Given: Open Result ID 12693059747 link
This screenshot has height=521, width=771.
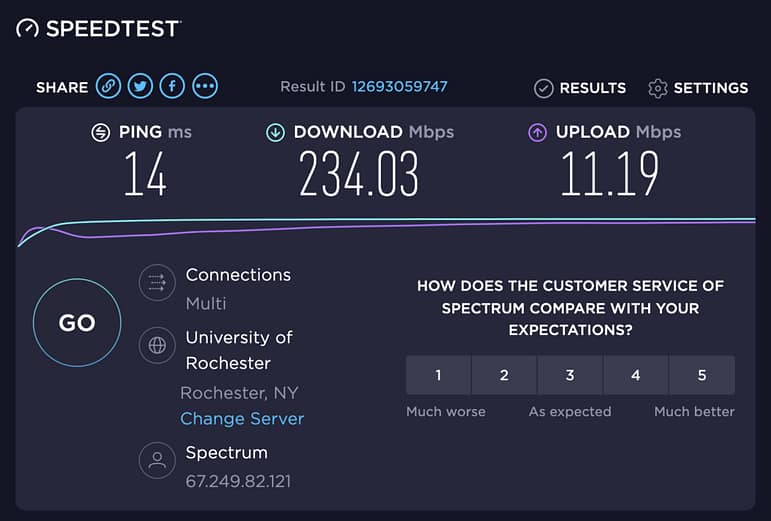Looking at the screenshot, I should point(399,87).
